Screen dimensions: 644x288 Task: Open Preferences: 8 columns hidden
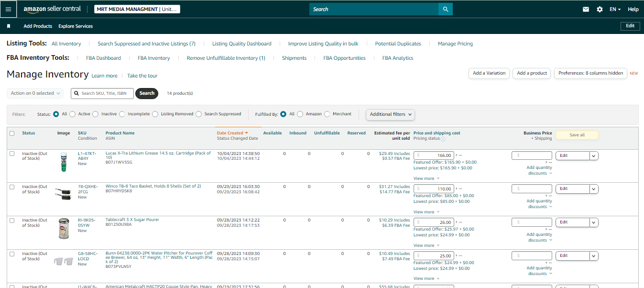[591, 73]
